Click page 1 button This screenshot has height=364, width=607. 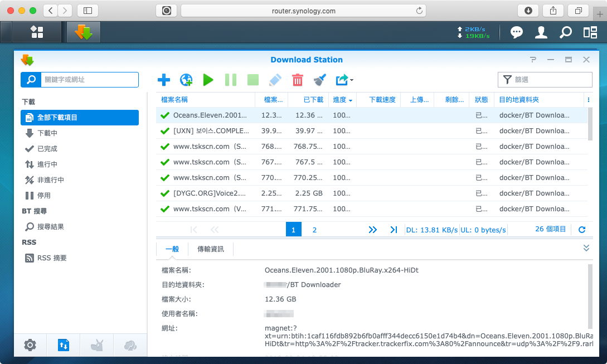click(x=293, y=230)
